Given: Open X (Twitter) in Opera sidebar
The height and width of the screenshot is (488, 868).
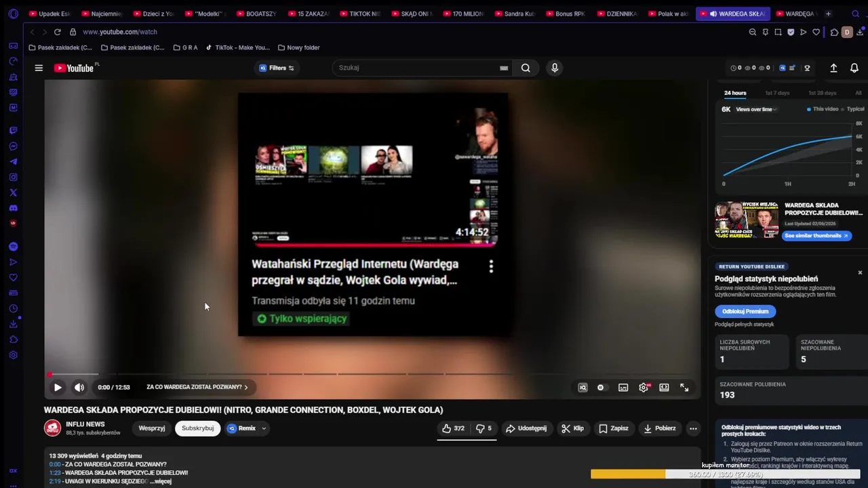Looking at the screenshot, I should point(13,192).
